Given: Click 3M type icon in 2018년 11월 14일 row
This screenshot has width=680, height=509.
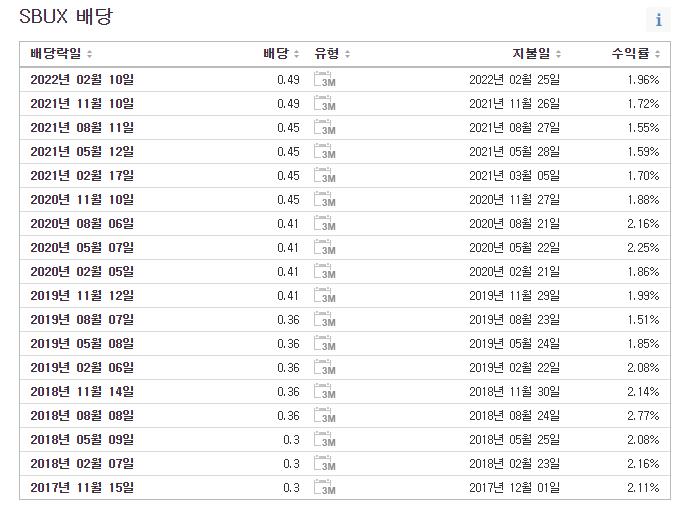Looking at the screenshot, I should coord(325,392).
